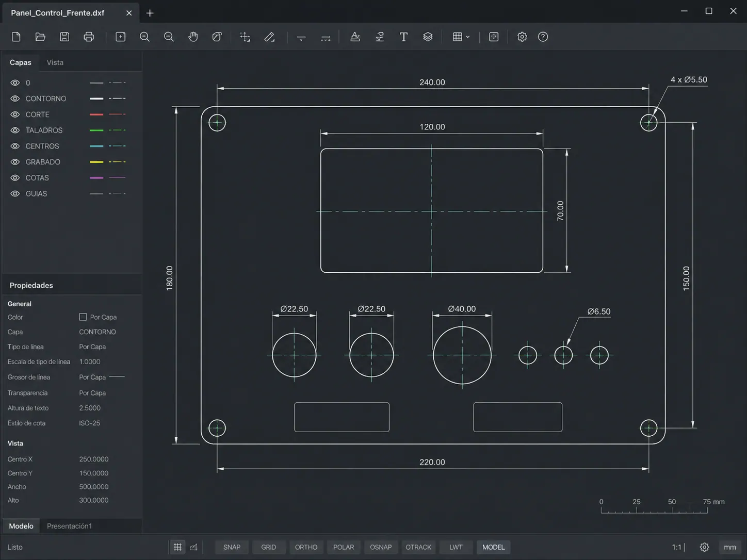Print the drawing with printer icon
Viewport: 747px width, 560px height.
[89, 37]
